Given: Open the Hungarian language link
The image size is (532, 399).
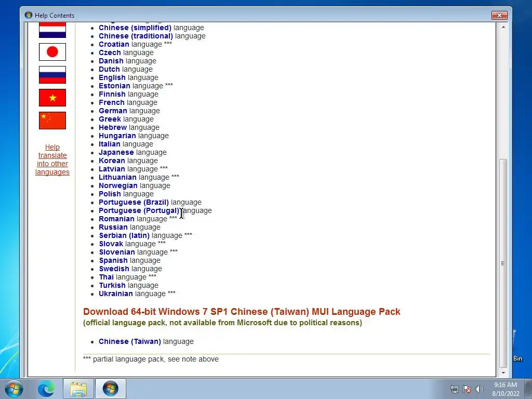Looking at the screenshot, I should point(117,136).
